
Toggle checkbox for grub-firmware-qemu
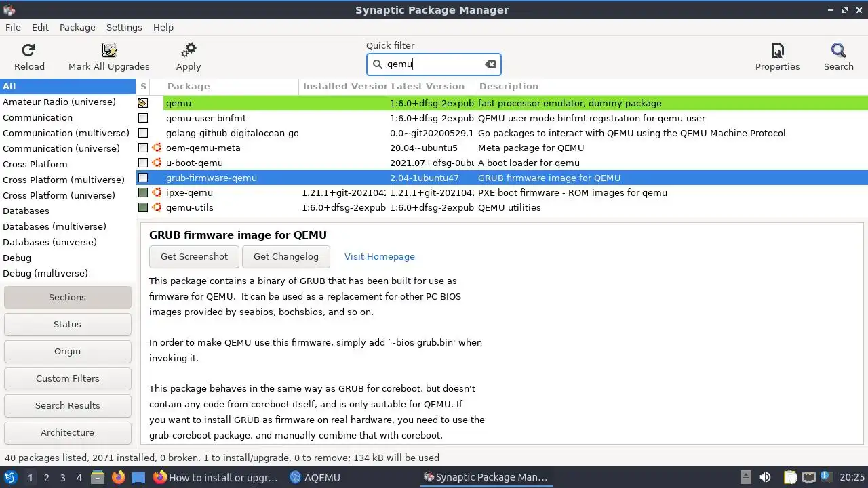143,178
